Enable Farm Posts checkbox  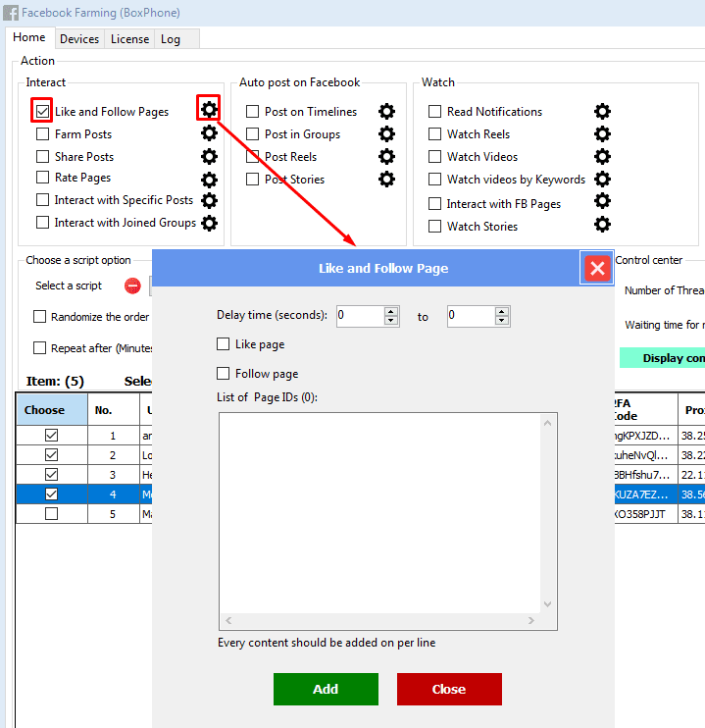42,134
